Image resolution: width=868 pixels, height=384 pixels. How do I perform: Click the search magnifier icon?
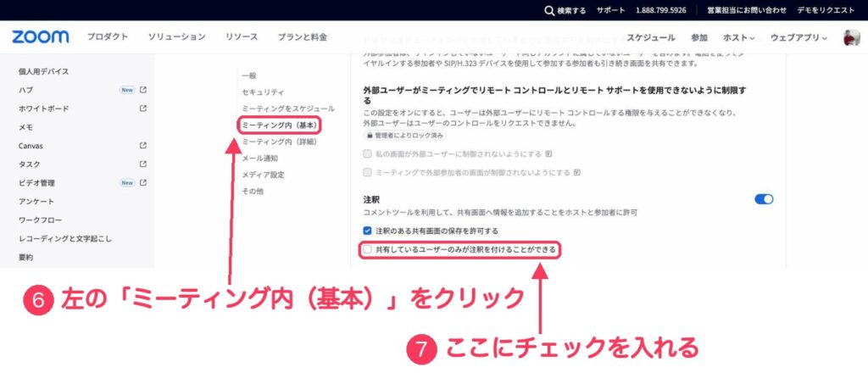pos(549,10)
